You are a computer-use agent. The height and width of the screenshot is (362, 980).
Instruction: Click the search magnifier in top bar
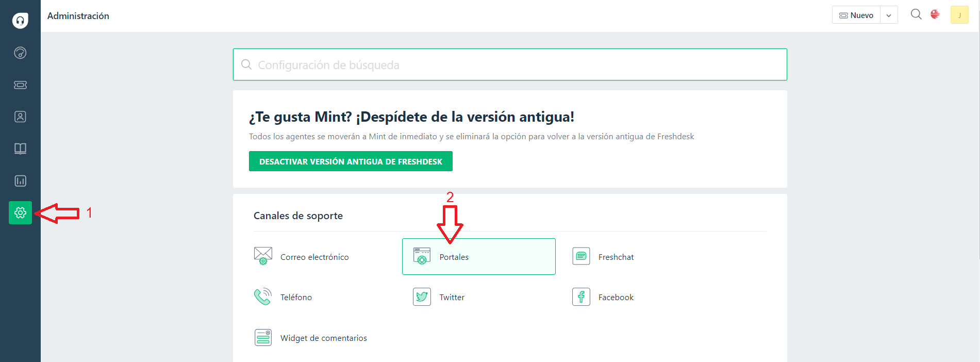pyautogui.click(x=916, y=14)
